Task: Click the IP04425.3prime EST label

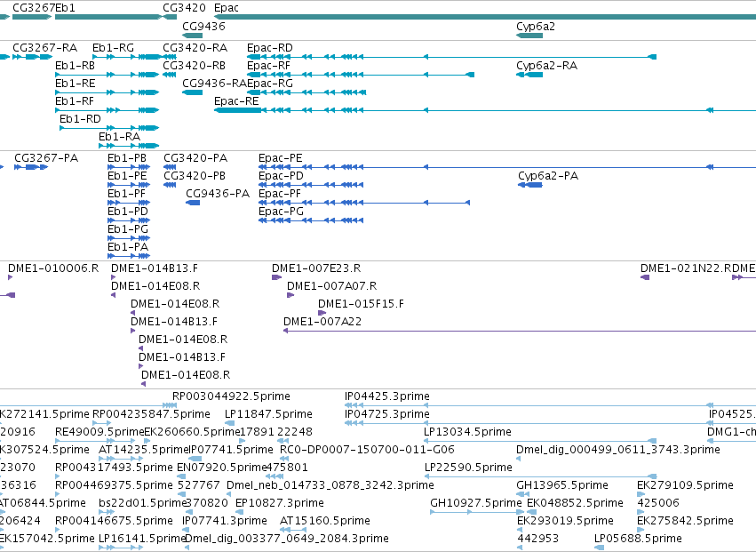Action: [387, 396]
